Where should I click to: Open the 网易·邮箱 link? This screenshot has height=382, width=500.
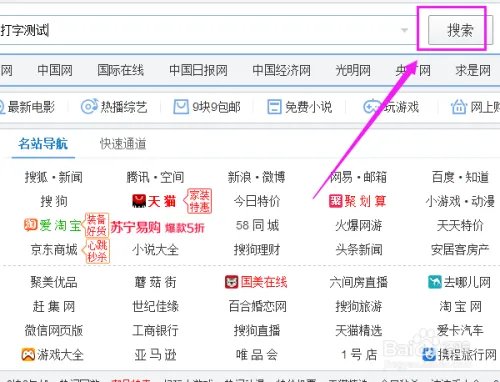coord(358,177)
